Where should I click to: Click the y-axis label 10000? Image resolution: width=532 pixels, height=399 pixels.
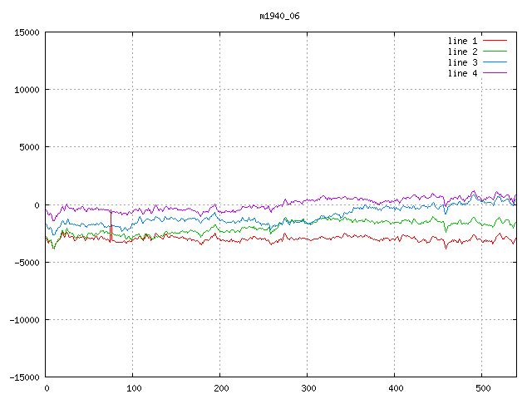point(27,90)
